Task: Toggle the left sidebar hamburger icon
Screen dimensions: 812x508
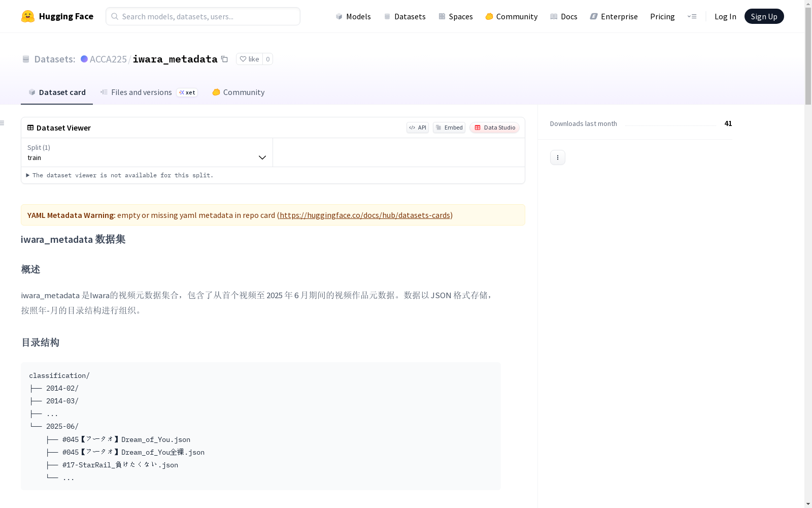Action: [2, 123]
